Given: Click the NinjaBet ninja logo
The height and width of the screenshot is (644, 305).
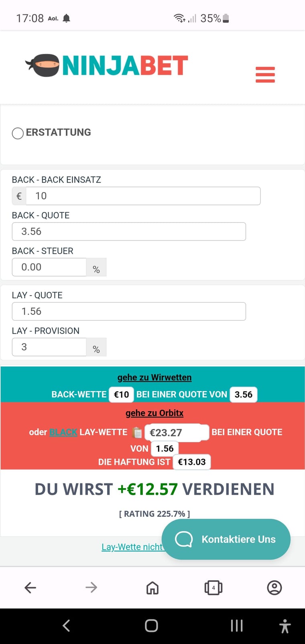Looking at the screenshot, I should pyautogui.click(x=107, y=65).
